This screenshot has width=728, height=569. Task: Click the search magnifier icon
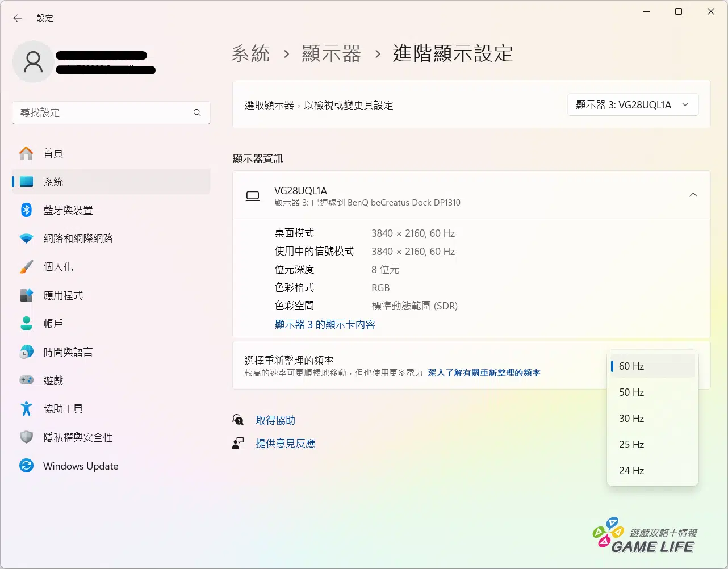[197, 113]
